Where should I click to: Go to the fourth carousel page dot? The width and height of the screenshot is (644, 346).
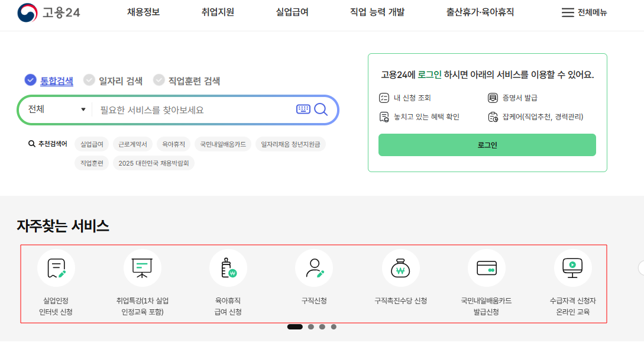point(334,326)
